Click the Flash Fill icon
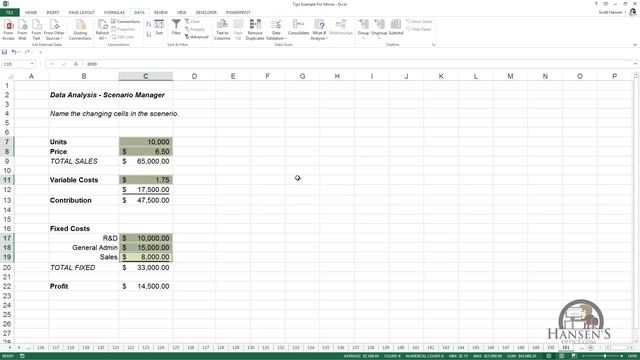This screenshot has width=640, height=360. click(238, 30)
